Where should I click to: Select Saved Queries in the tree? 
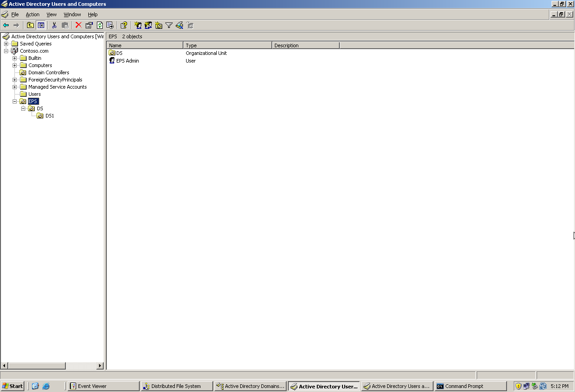(36, 44)
